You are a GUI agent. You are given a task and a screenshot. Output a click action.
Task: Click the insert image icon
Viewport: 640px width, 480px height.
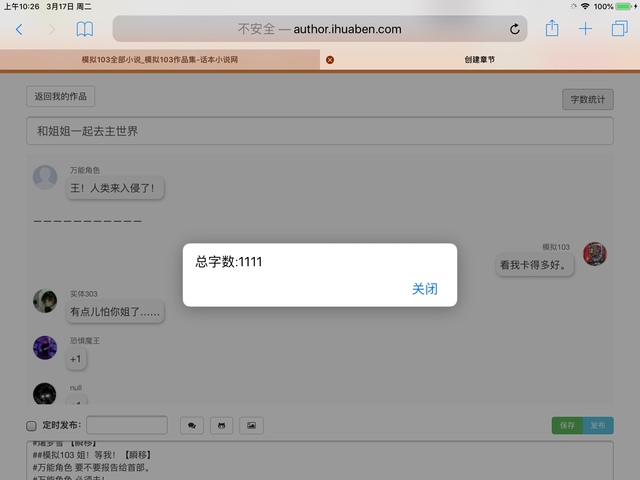252,425
